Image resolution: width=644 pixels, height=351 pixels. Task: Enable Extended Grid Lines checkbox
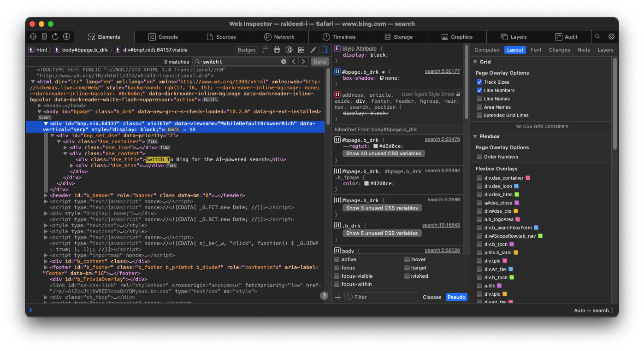[479, 115]
